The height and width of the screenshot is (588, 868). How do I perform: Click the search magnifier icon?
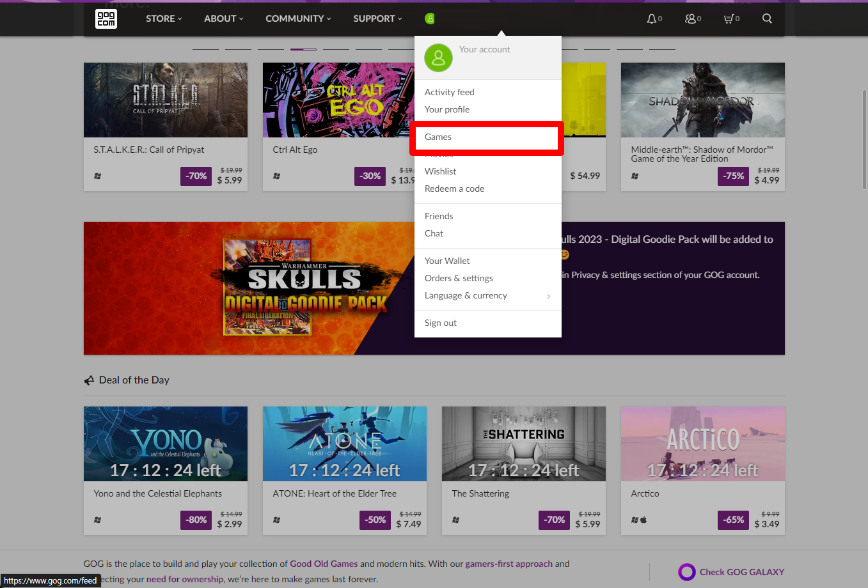click(x=767, y=19)
